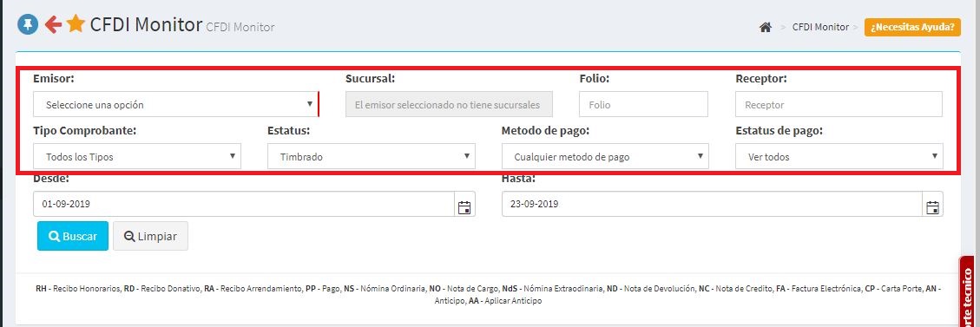Viewport: 980px width, 327px height.
Task: Open the Emisor dropdown
Action: click(176, 104)
